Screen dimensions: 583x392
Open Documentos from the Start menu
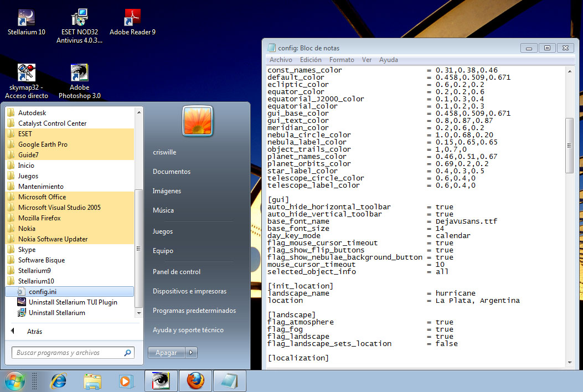(172, 172)
